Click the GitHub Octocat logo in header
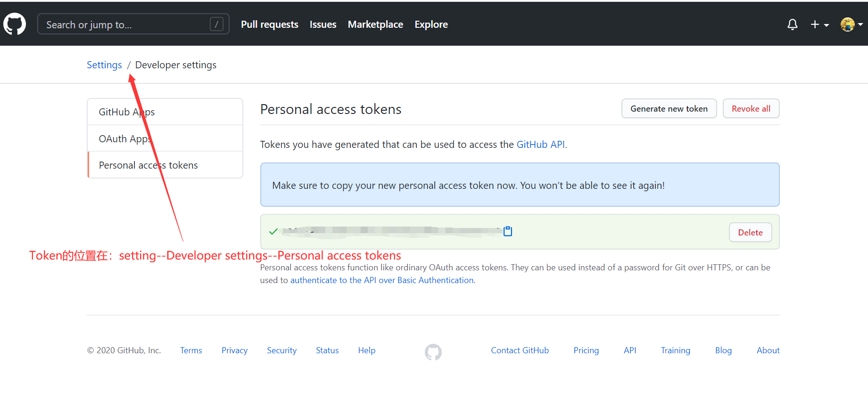 pos(15,24)
